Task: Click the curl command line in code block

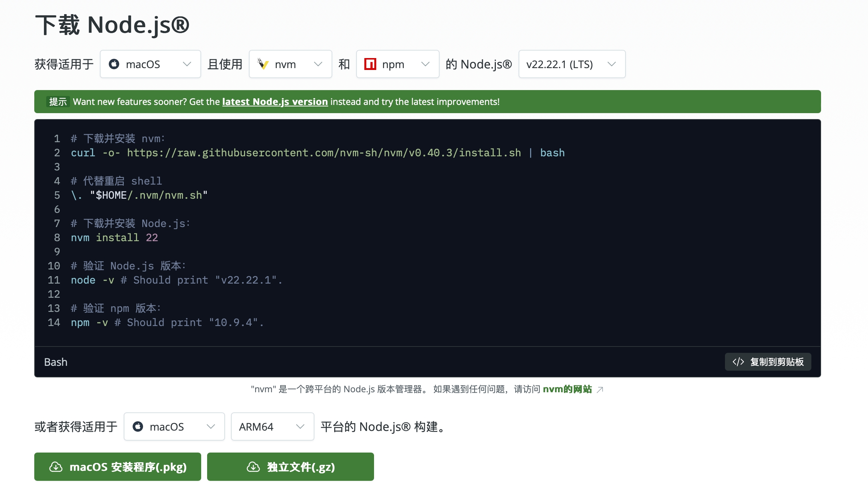Action: tap(317, 153)
